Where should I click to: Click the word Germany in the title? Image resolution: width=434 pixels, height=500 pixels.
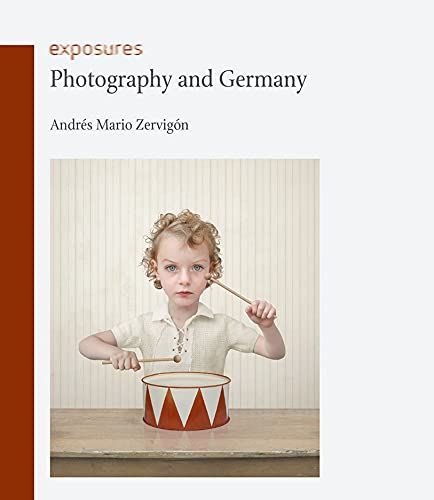pos(263,81)
